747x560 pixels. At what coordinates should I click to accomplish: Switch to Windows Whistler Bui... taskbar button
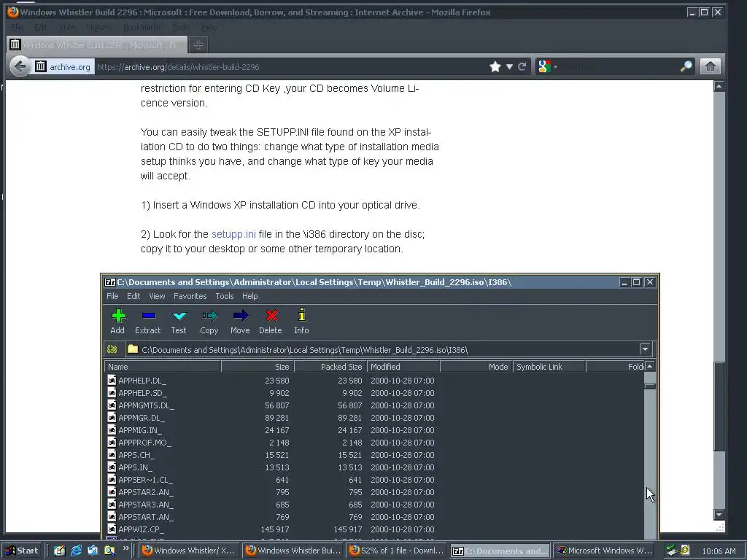[293, 551]
